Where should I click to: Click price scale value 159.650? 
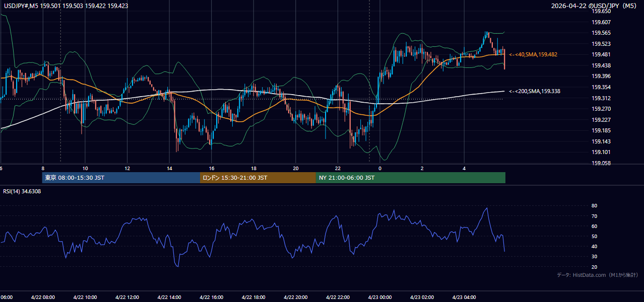tap(601, 11)
